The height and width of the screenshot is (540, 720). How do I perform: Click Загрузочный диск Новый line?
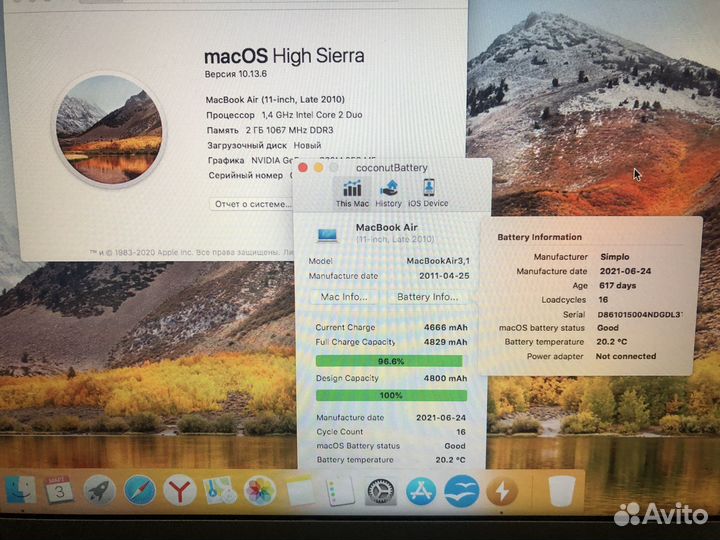(x=264, y=146)
